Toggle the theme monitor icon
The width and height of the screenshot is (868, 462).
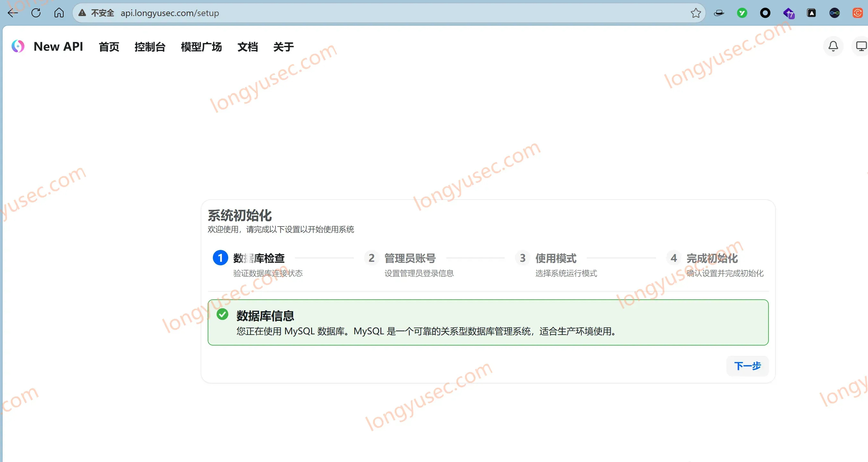(x=861, y=46)
